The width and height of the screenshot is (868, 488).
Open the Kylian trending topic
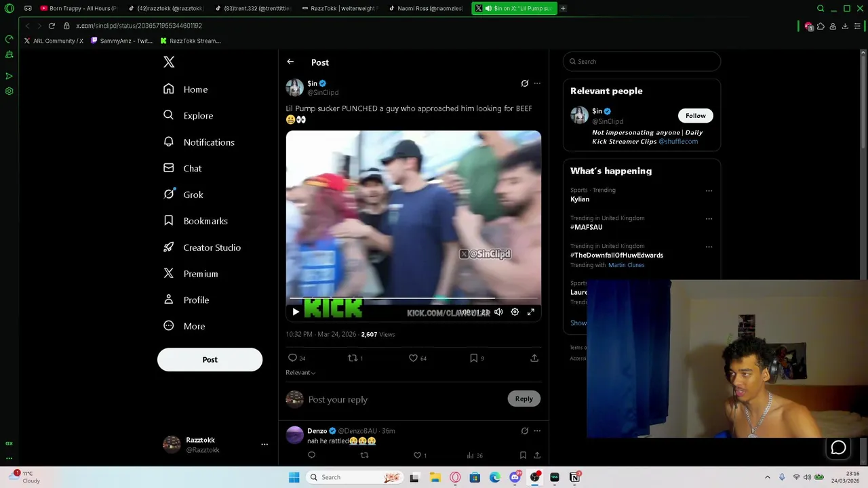click(580, 199)
